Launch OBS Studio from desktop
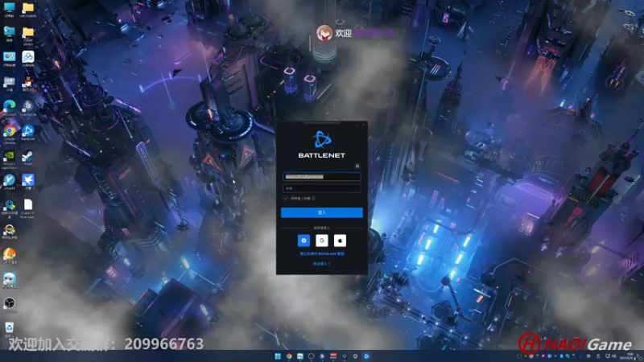 pyautogui.click(x=9, y=305)
